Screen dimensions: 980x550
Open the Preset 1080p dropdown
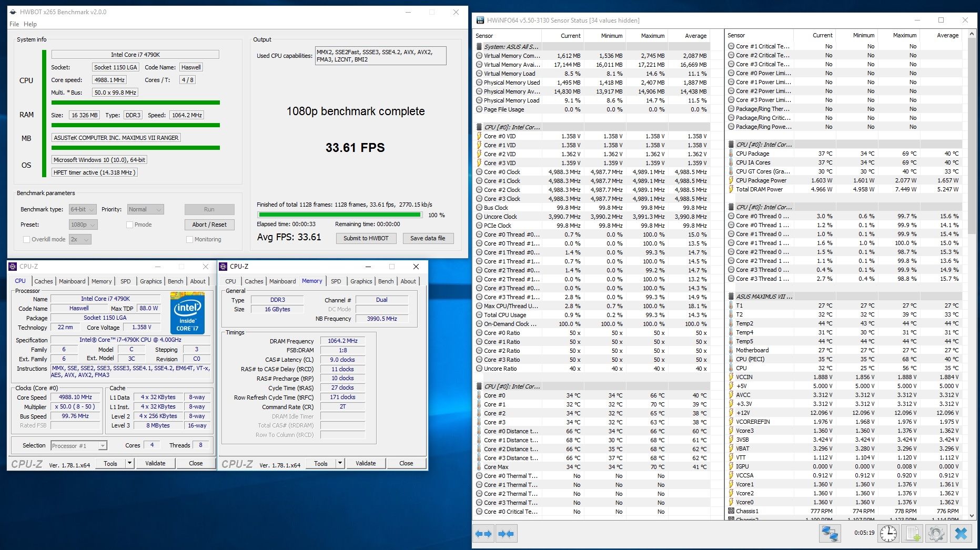[83, 225]
